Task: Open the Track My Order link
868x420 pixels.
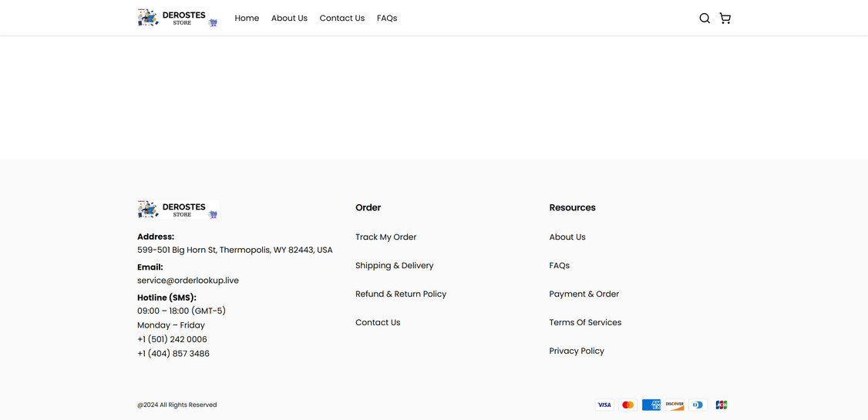Action: click(386, 237)
